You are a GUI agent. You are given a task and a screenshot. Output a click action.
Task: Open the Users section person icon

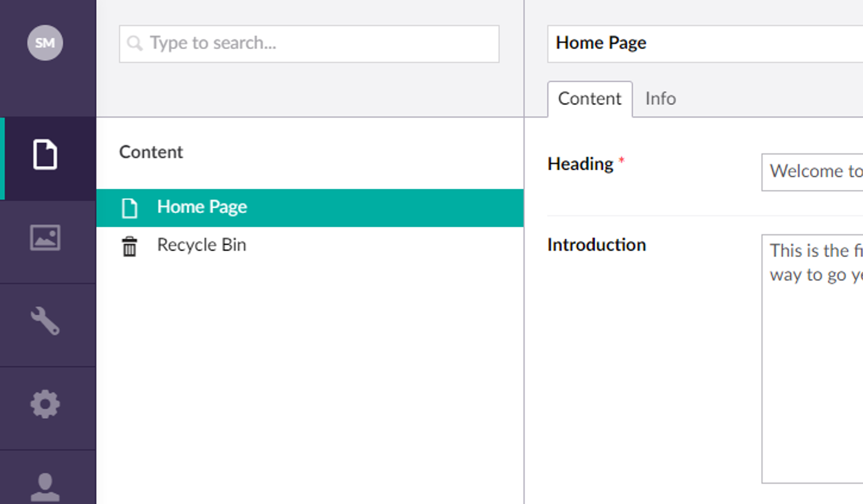pyautogui.click(x=45, y=486)
